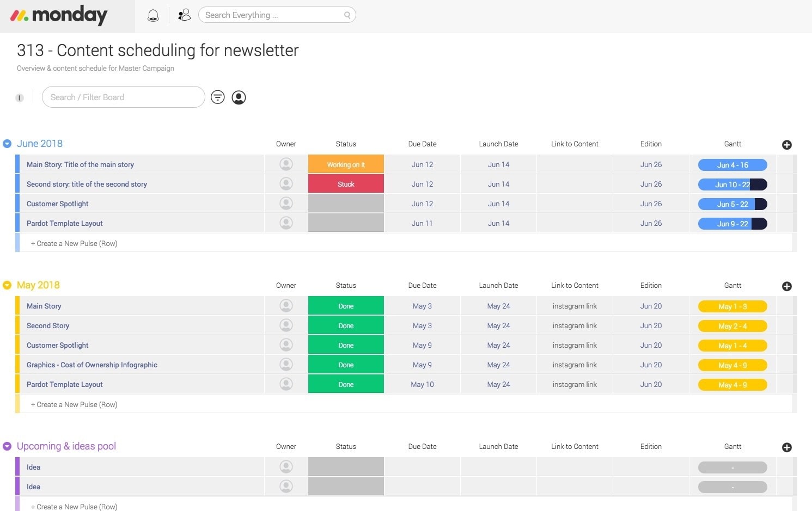Image resolution: width=812 pixels, height=511 pixels.
Task: Open the board filter icon
Action: point(218,97)
